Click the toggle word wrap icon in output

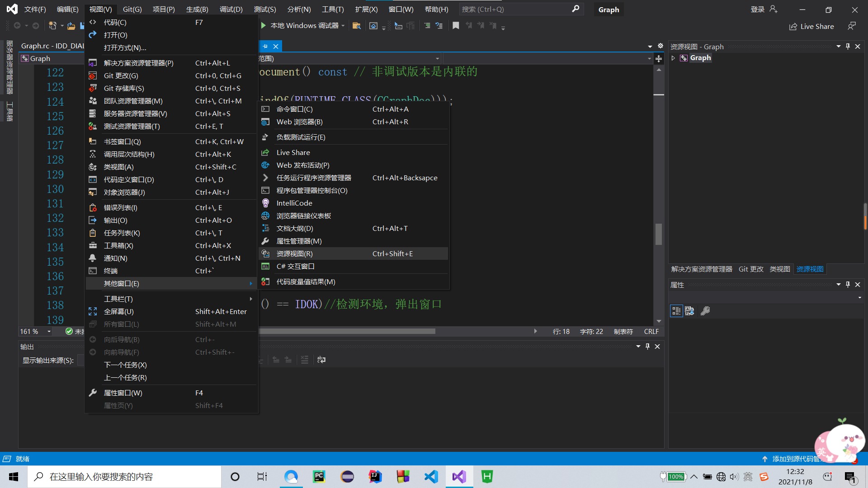(x=321, y=360)
